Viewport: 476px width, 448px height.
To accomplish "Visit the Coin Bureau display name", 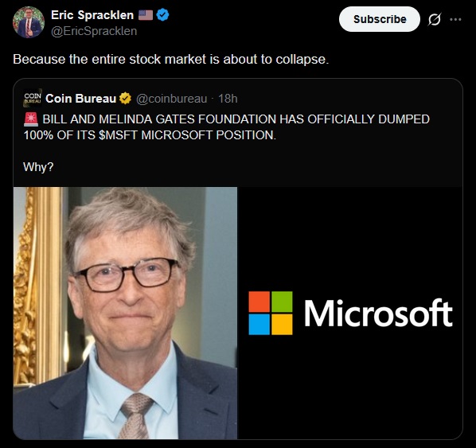I will pos(80,99).
